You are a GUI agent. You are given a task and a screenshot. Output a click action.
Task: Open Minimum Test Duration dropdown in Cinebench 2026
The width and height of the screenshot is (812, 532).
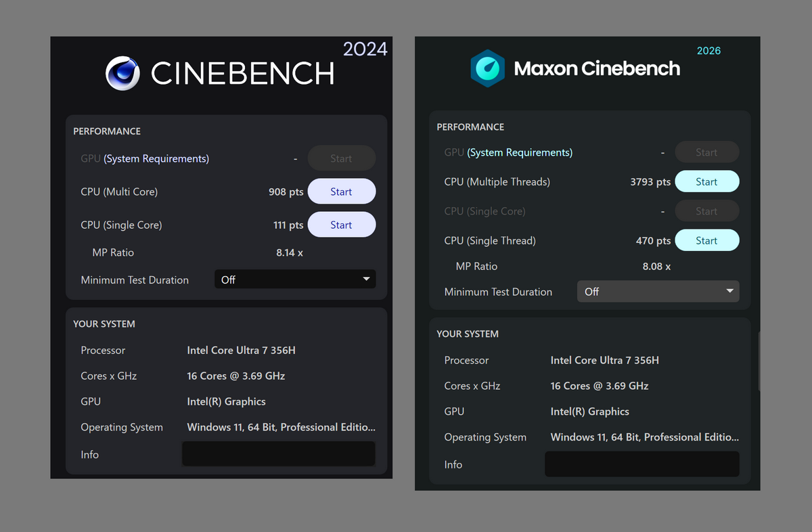click(x=658, y=292)
